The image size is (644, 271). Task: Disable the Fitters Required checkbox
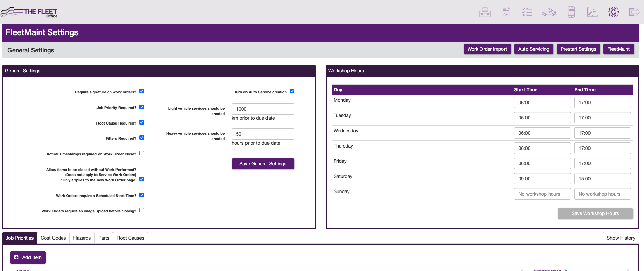tap(142, 138)
